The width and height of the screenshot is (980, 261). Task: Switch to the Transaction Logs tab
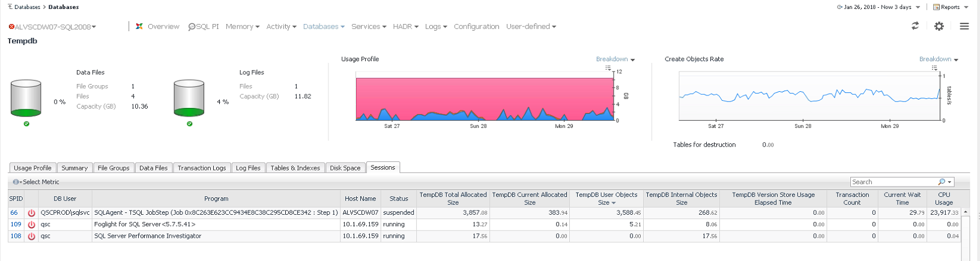(202, 168)
